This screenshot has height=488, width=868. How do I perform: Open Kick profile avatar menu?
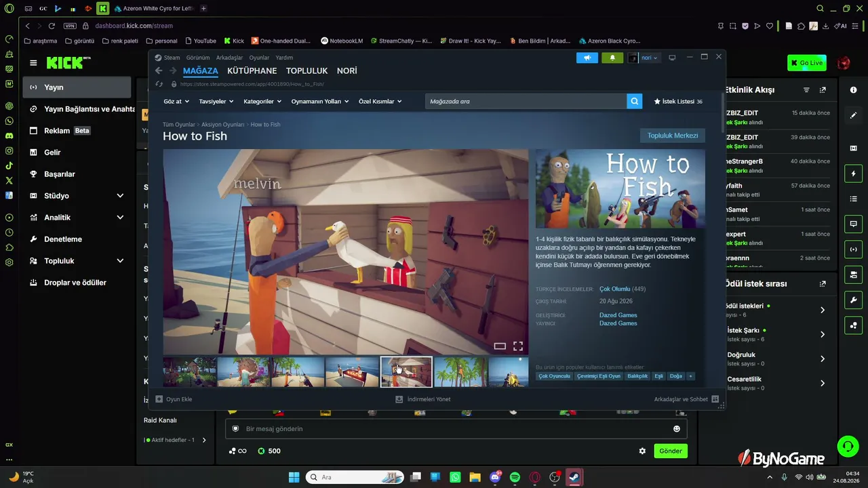pyautogui.click(x=844, y=63)
